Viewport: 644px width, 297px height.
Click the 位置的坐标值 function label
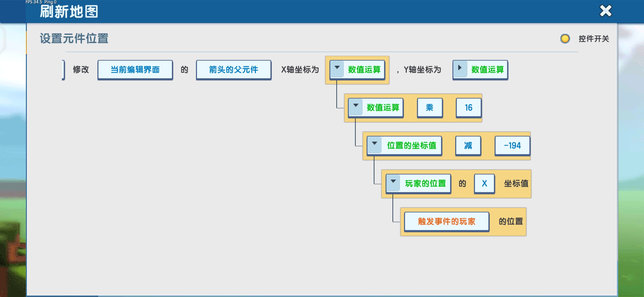[x=411, y=146]
